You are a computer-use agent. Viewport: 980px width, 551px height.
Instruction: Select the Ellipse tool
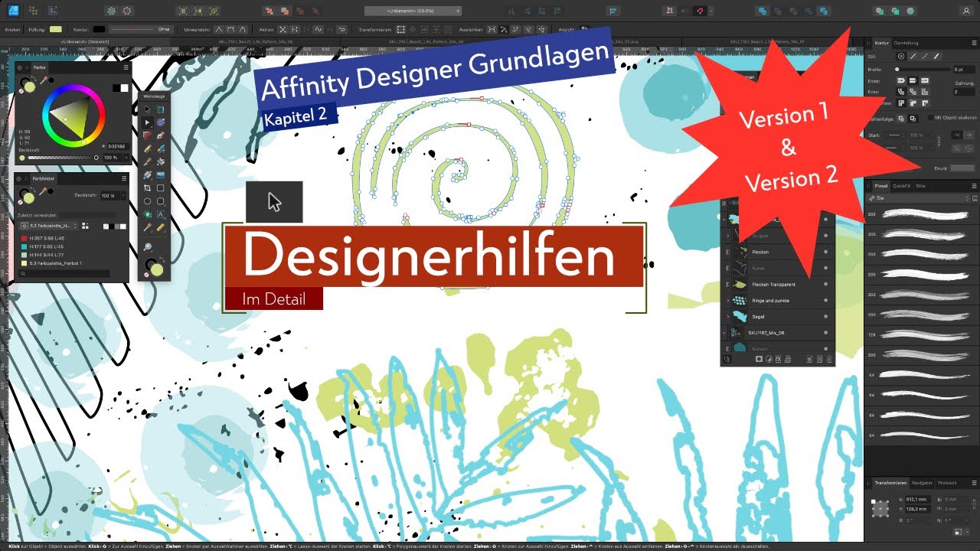[x=147, y=201]
